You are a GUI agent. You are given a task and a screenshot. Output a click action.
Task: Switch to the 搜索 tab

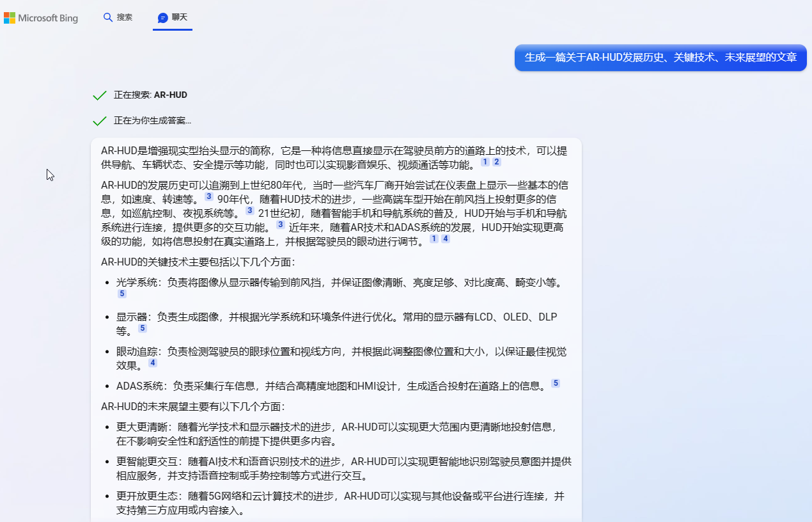pos(118,18)
